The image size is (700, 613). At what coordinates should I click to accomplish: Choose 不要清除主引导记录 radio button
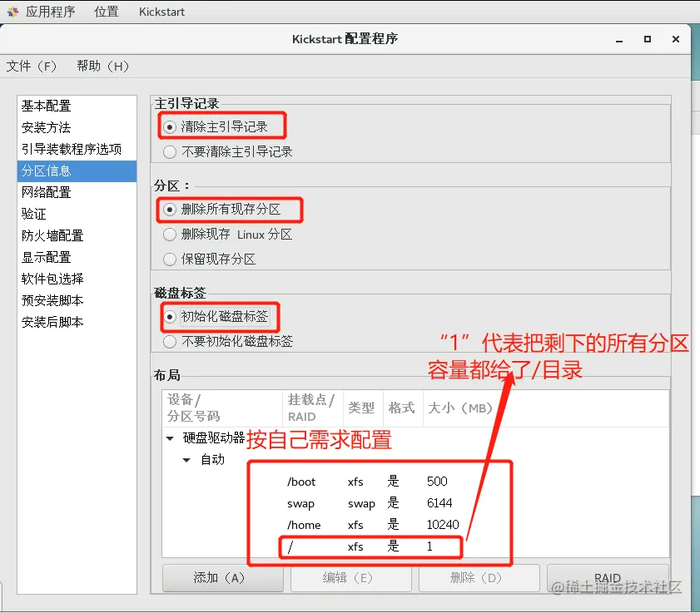point(170,152)
